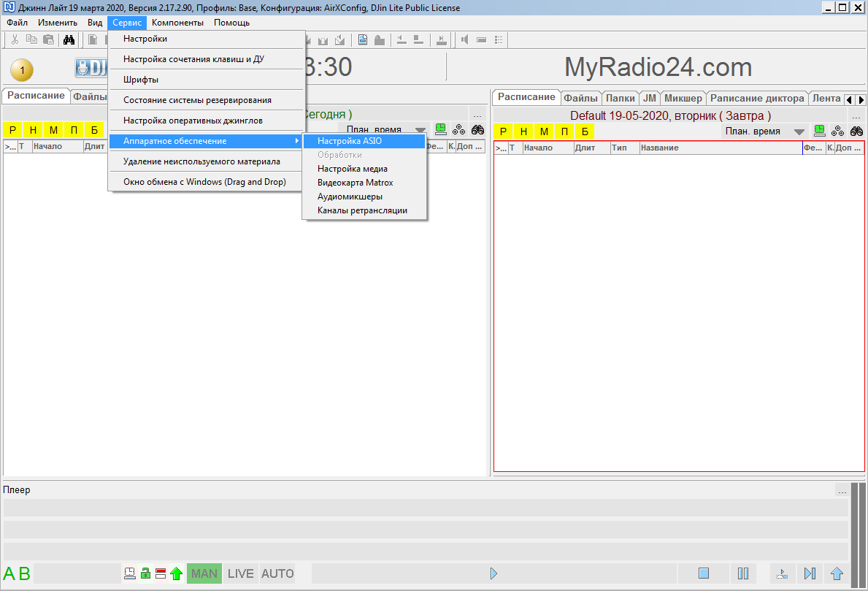
Task: Switch to the Микшер tab
Action: (x=683, y=98)
